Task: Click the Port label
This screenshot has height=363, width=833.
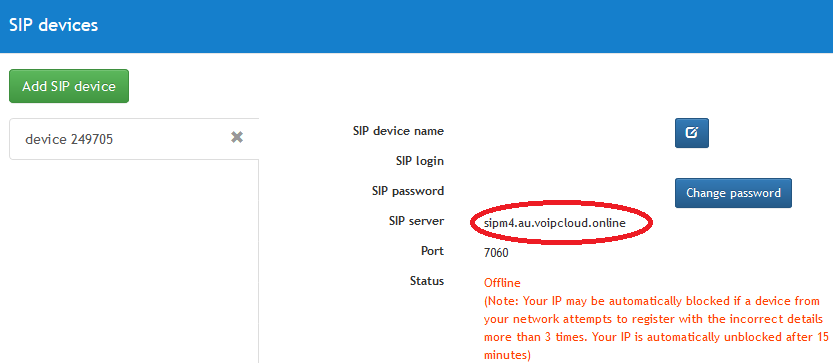Action: tap(432, 251)
